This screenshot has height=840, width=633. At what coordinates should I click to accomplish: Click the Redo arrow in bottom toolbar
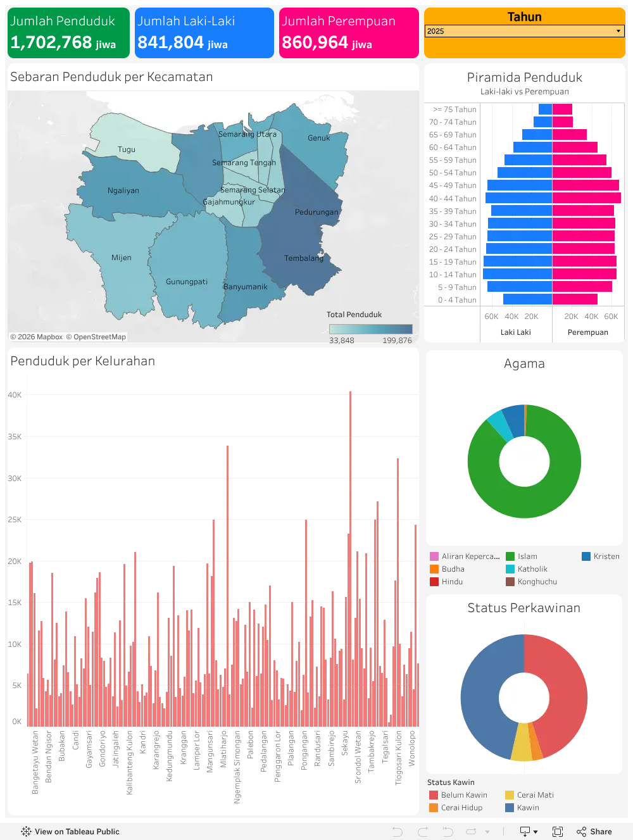click(x=423, y=832)
